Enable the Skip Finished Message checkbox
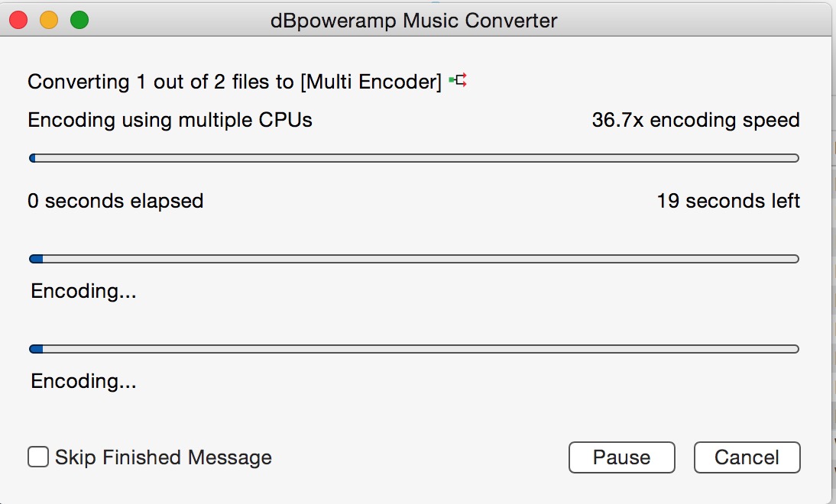This screenshot has width=836, height=504. (x=38, y=457)
